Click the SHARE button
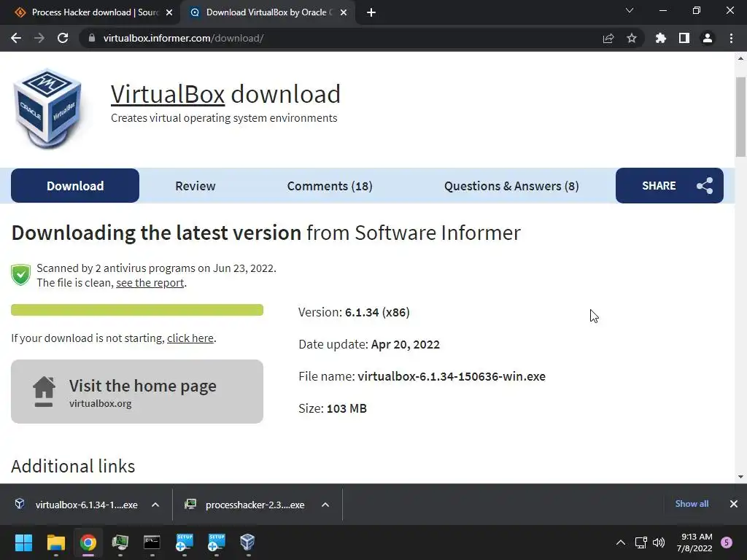747x560 pixels. tap(670, 186)
